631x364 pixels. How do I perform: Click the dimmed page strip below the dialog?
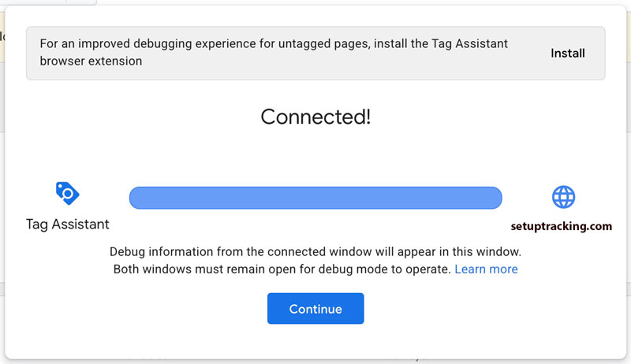315,361
